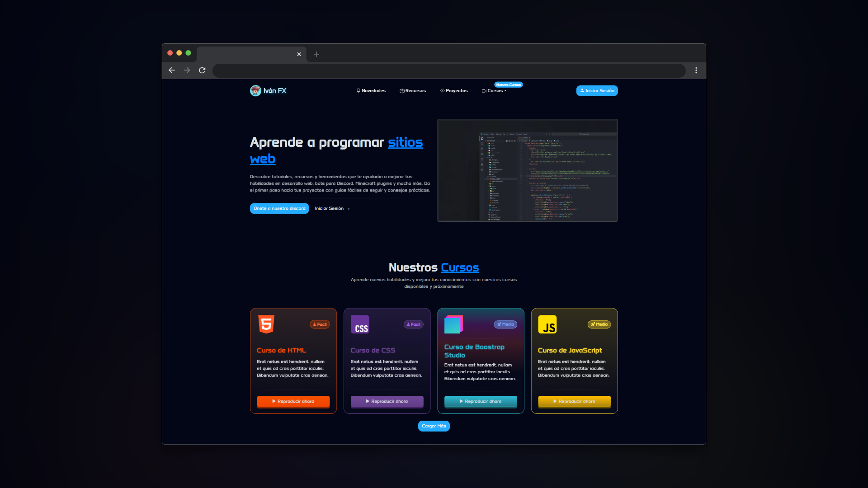868x488 pixels.
Task: Click the Iván FX avatar icon
Action: point(255,91)
